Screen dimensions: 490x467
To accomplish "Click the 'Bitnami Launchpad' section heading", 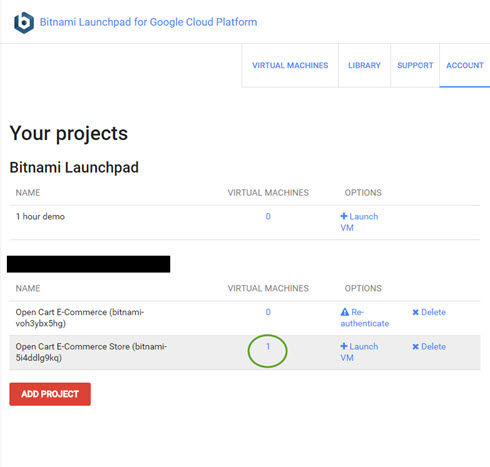I will (x=74, y=167).
